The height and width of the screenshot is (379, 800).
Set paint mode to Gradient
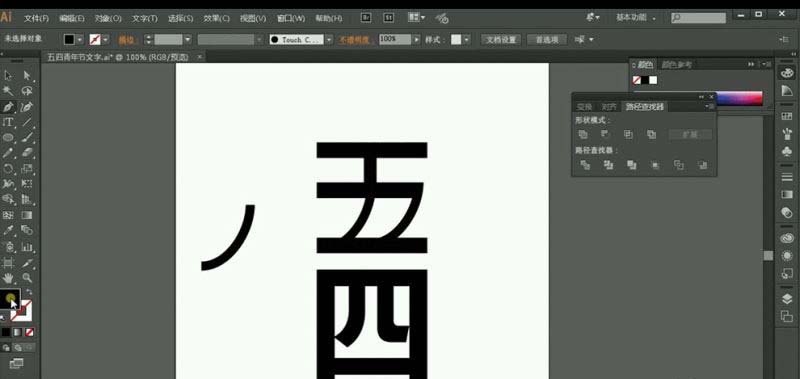point(18,332)
